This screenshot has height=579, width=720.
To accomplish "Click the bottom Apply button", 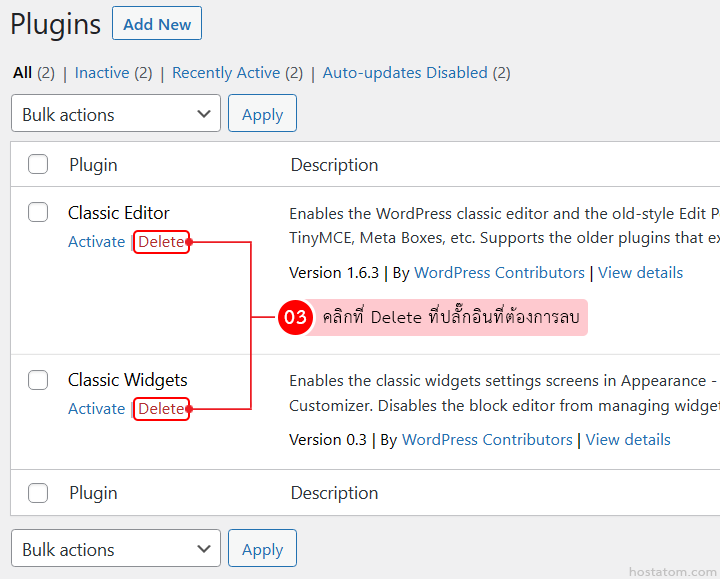I will [262, 549].
